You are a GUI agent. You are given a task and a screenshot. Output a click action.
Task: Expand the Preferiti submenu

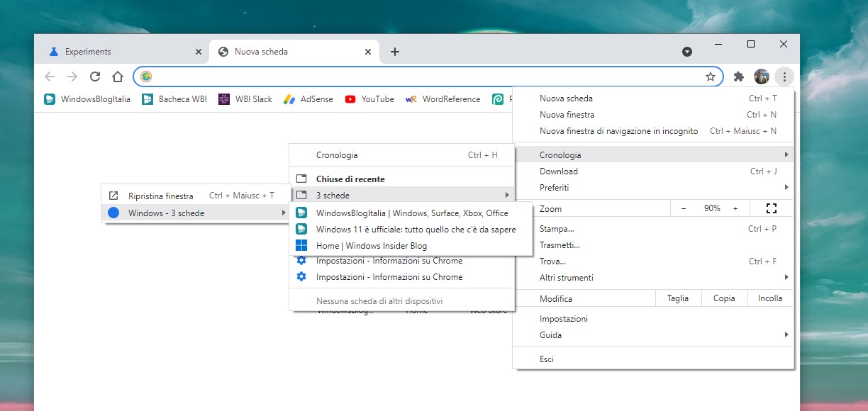point(653,187)
